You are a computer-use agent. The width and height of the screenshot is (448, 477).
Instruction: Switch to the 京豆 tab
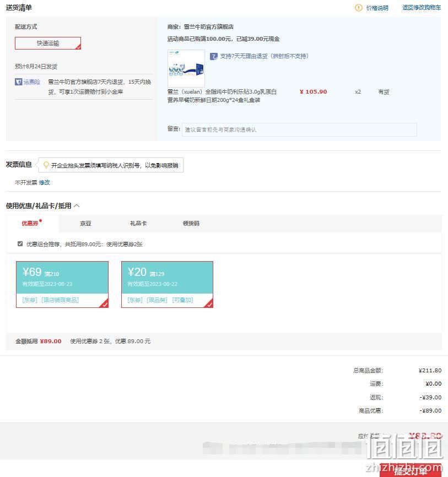[x=85, y=224]
